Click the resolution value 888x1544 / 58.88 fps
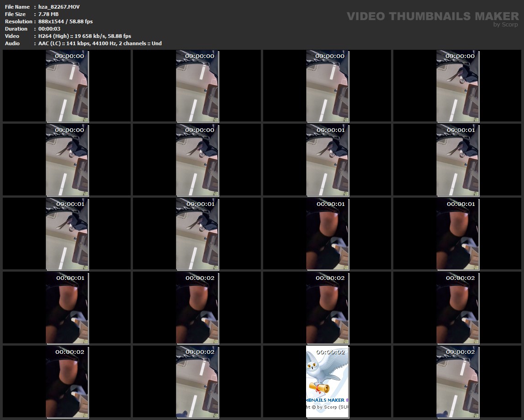Screen dimensions: 524x420 (x=65, y=21)
